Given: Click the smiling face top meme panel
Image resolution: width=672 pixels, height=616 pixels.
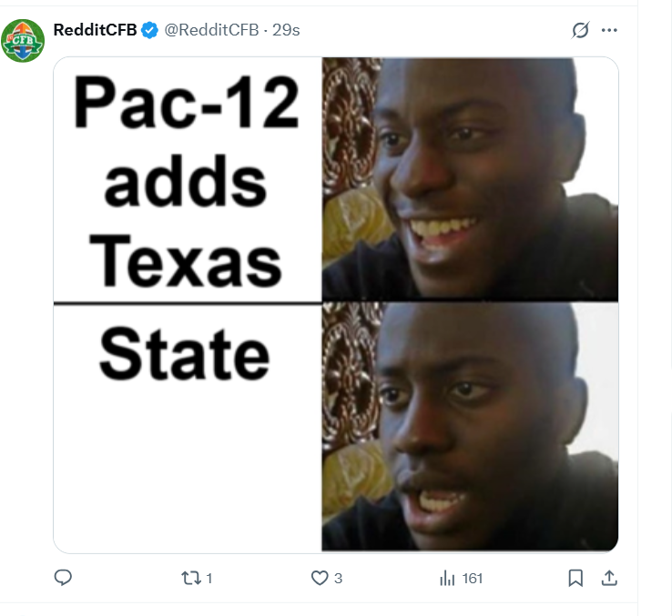Looking at the screenshot, I should pyautogui.click(x=470, y=179).
